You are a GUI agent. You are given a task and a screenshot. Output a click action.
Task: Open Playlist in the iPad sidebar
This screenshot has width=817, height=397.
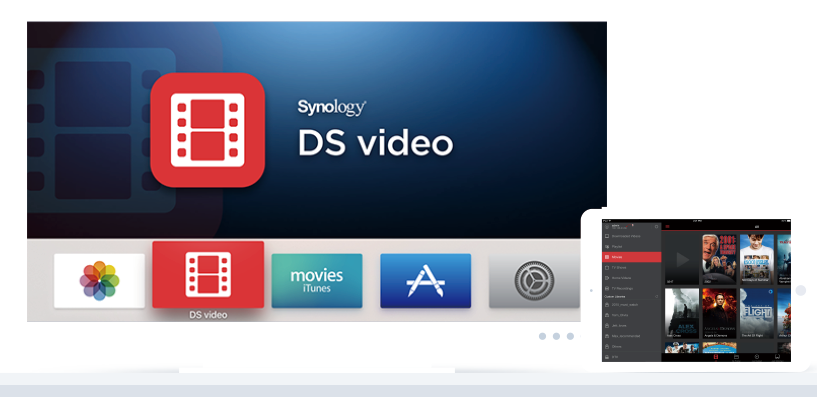point(632,246)
